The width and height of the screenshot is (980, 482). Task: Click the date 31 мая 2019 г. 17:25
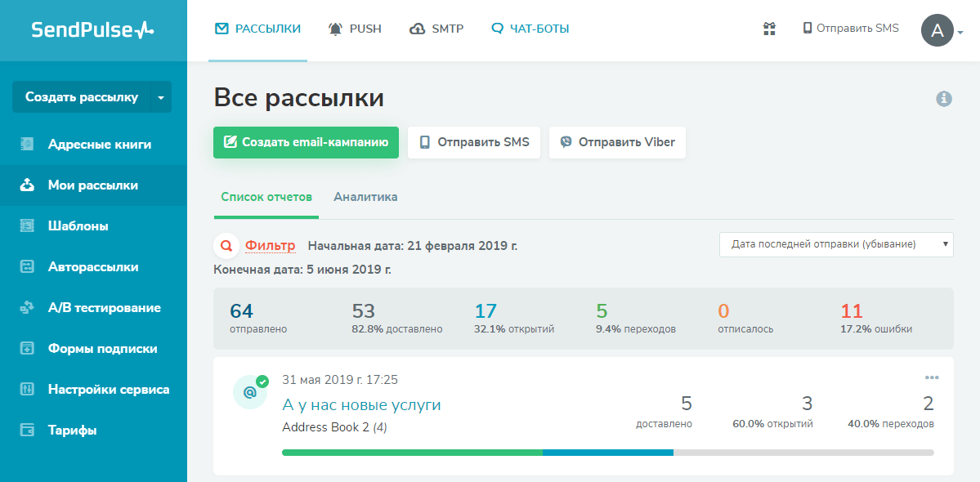(x=340, y=379)
